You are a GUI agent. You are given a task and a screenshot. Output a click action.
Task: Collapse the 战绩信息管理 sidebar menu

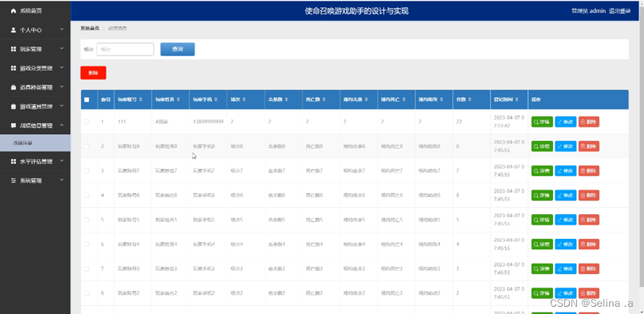click(x=35, y=125)
